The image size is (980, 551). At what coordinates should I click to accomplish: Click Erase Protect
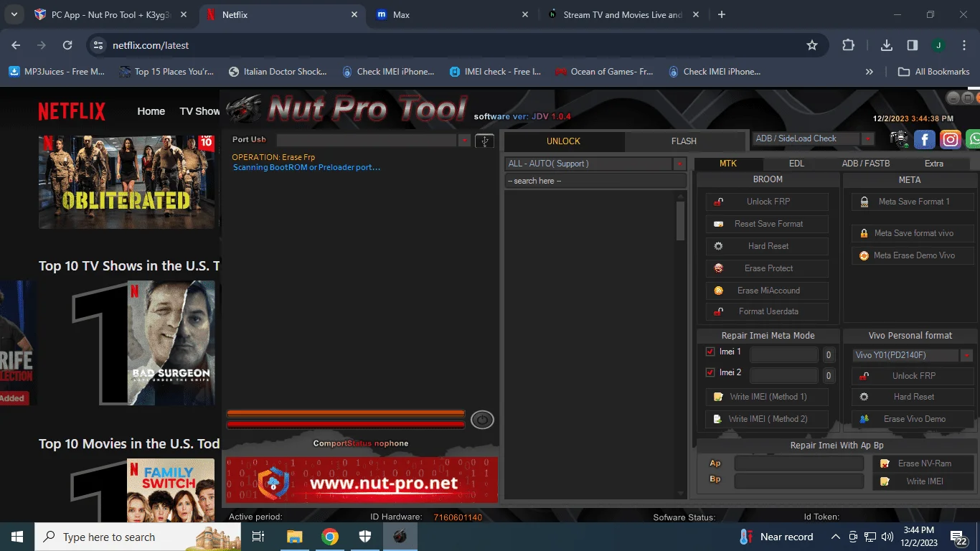coord(767,268)
